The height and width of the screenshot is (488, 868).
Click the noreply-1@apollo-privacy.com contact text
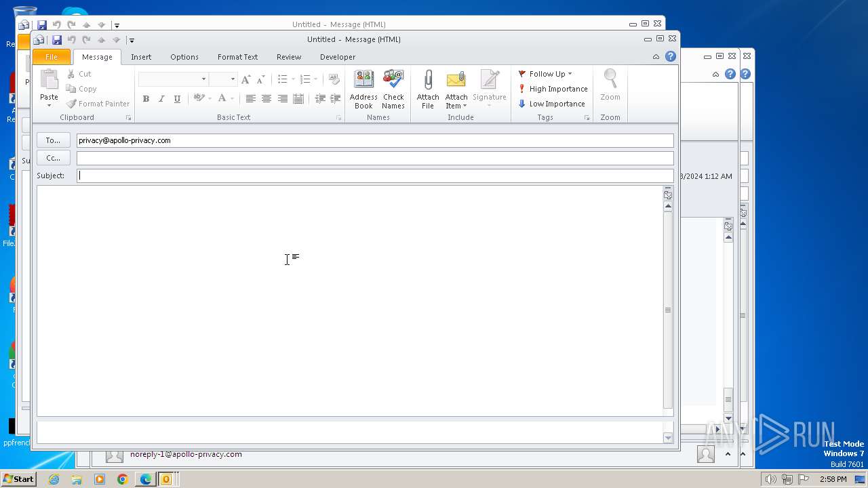coord(186,454)
